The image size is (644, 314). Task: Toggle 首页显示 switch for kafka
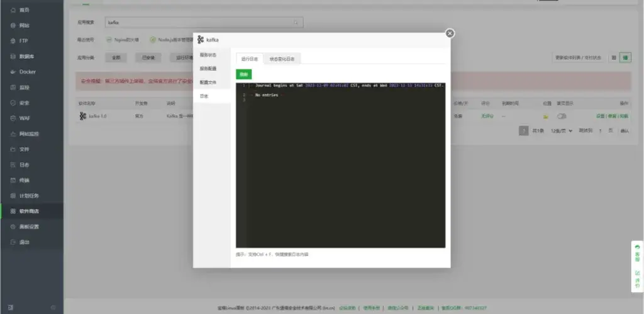pos(562,116)
